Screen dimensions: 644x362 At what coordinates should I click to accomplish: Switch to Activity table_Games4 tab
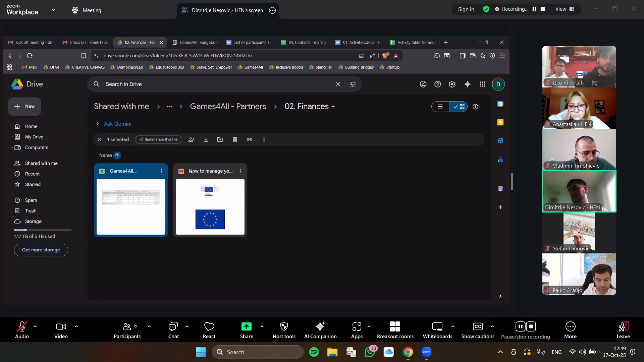(413, 43)
